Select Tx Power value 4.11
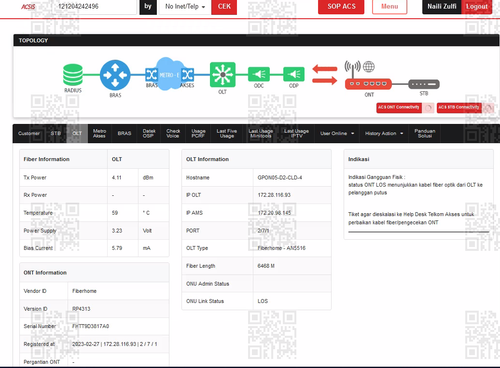This screenshot has height=368, width=500. [x=116, y=178]
